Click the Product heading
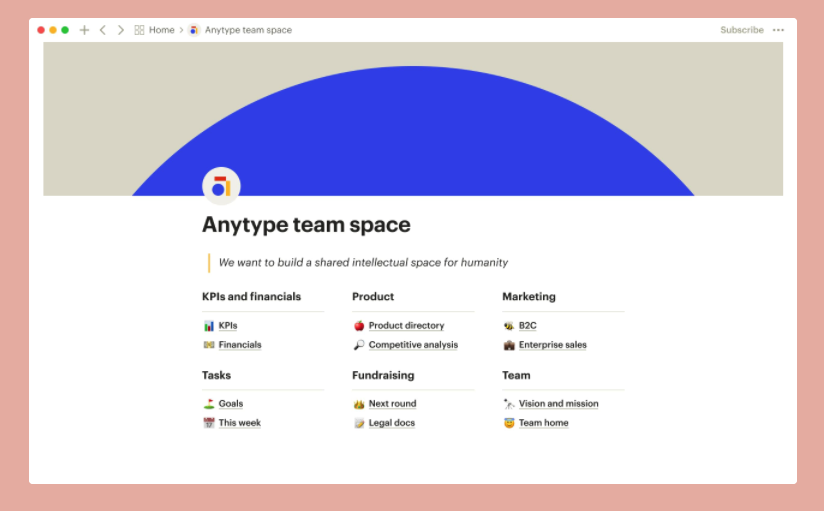Viewport: 824px width, 511px height. coord(373,297)
